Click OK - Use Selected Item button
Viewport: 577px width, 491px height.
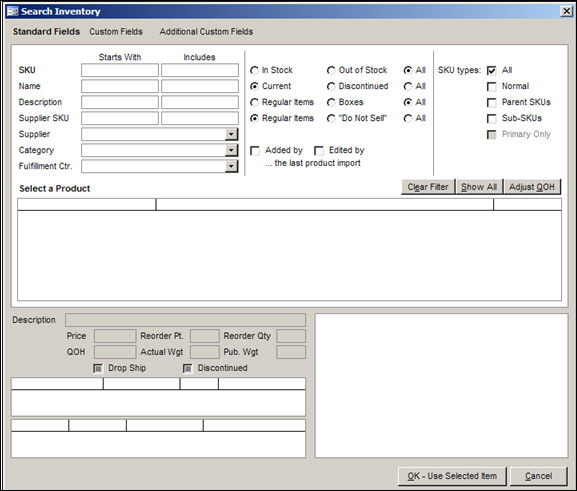[452, 476]
